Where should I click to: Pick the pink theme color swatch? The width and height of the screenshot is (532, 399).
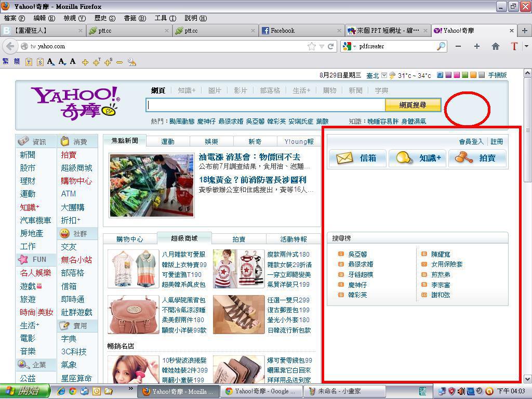456,75
